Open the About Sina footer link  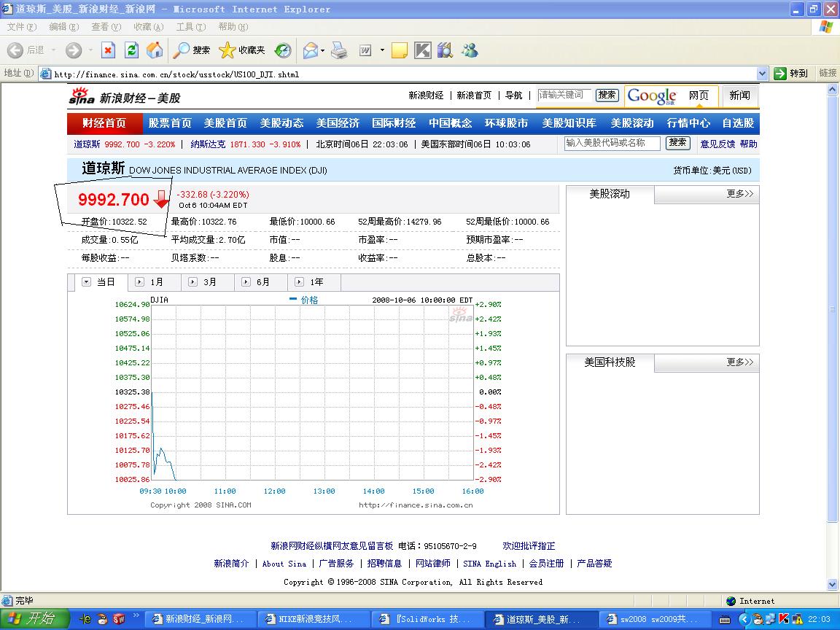pyautogui.click(x=284, y=564)
